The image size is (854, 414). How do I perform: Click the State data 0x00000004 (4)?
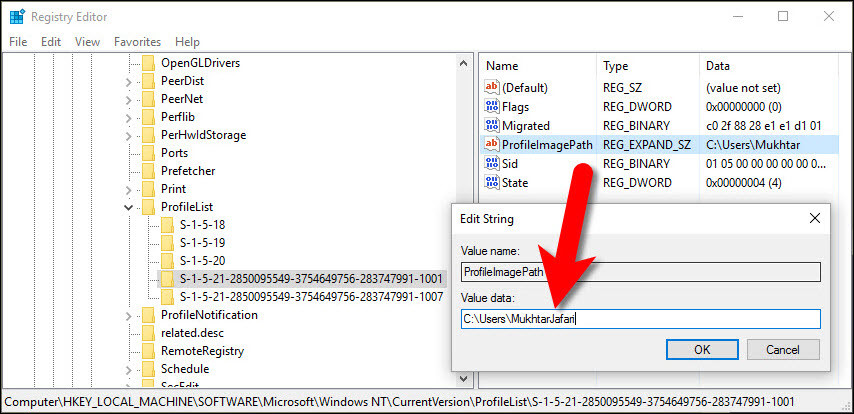pyautogui.click(x=743, y=183)
